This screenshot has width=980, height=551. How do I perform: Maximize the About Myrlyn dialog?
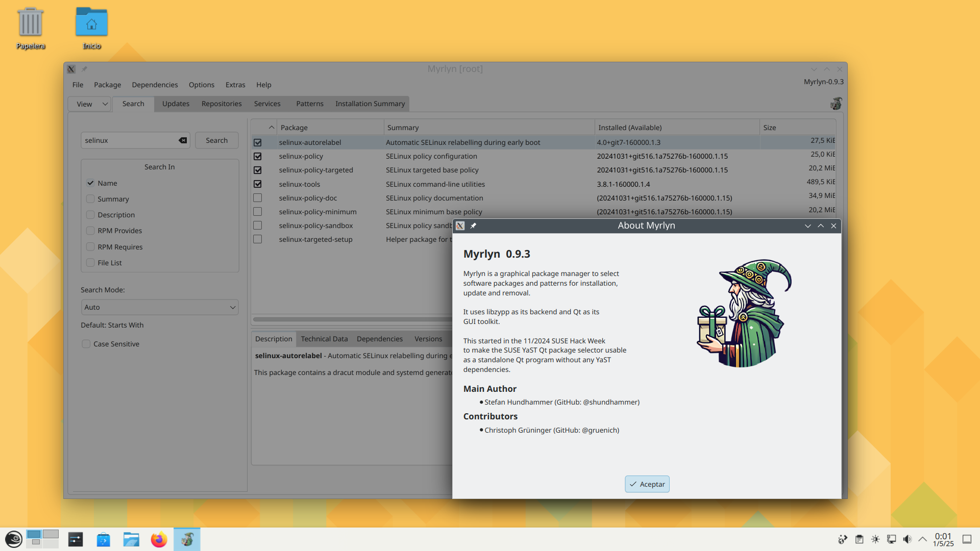click(x=821, y=226)
